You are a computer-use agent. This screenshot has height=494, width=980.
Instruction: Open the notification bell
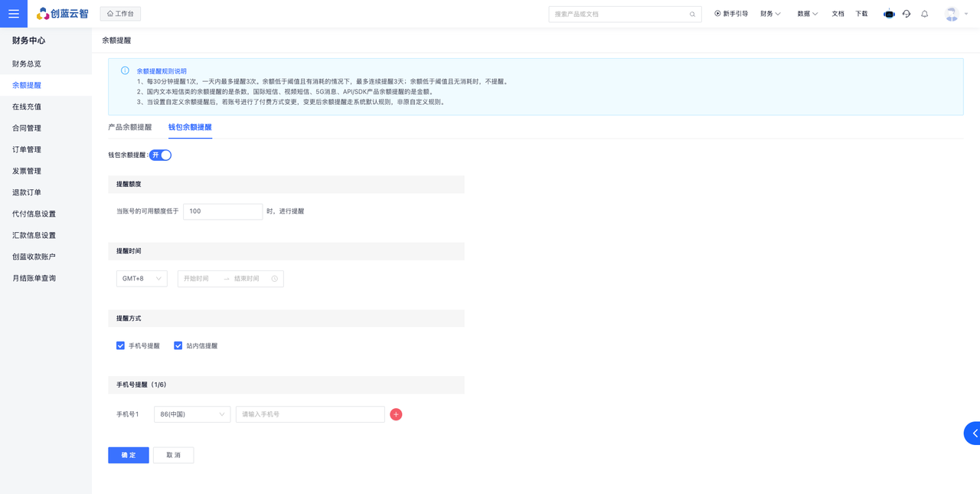click(925, 14)
